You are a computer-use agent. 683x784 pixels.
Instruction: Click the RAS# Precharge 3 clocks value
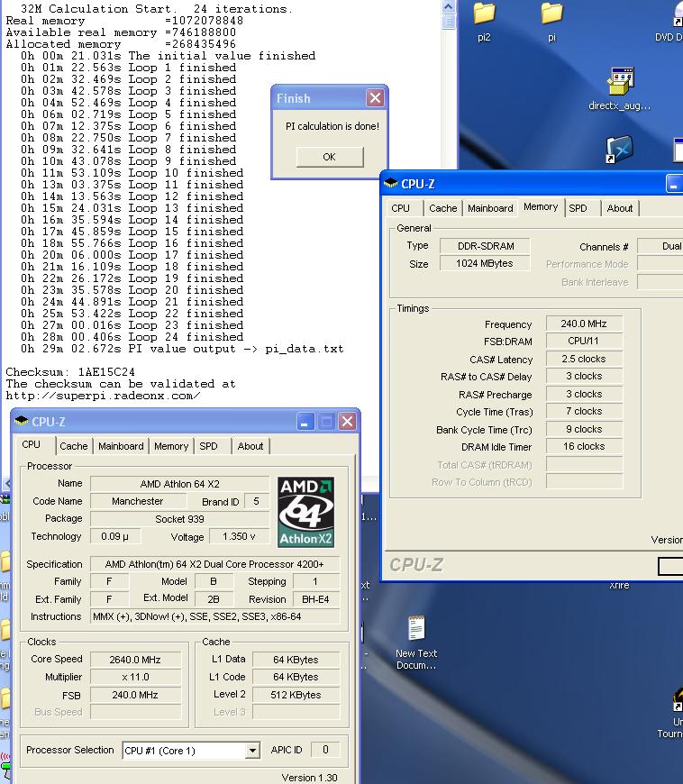pos(584,394)
